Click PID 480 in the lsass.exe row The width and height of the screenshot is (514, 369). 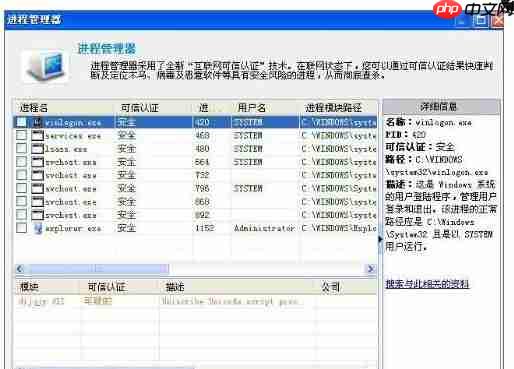pos(202,149)
